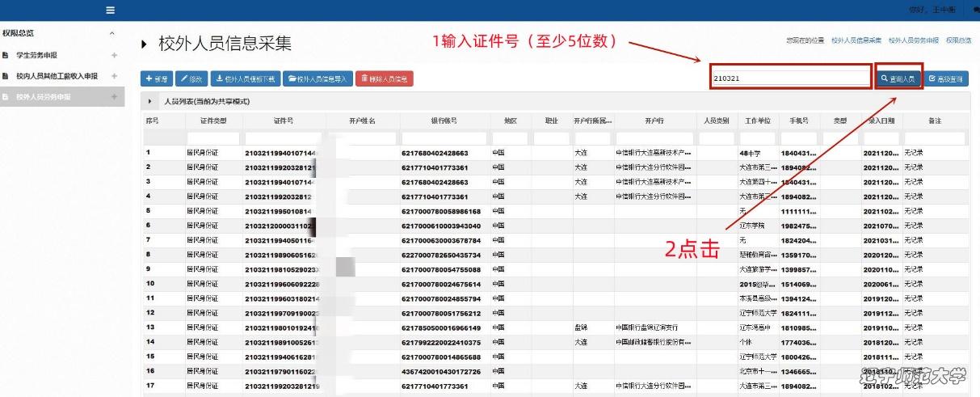
Task: Select table row number 5
Action: pyautogui.click(x=149, y=210)
